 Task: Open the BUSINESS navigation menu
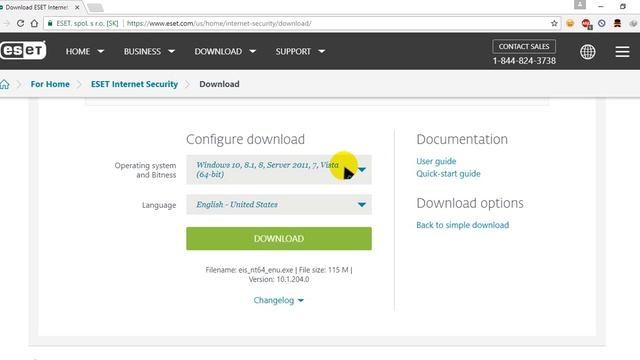click(149, 51)
